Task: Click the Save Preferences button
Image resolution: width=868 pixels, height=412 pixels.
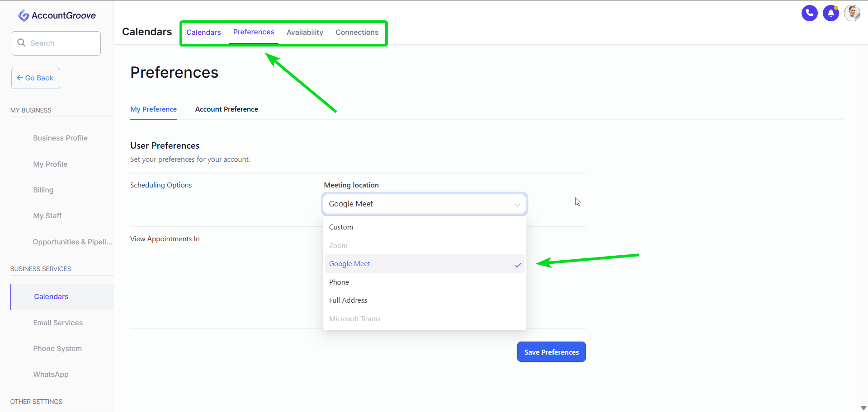Action: (x=552, y=352)
